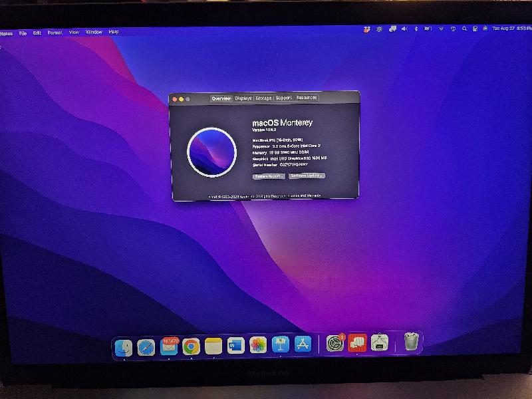
Task: Open the Notes app in the Dock
Action: pos(213,346)
